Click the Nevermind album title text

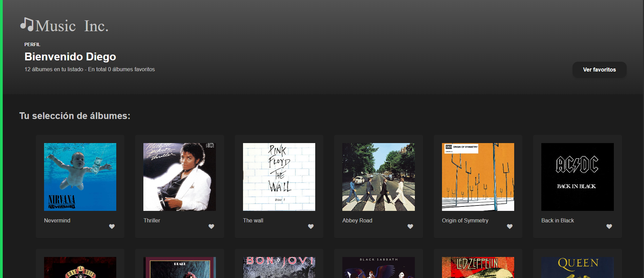[57, 220]
